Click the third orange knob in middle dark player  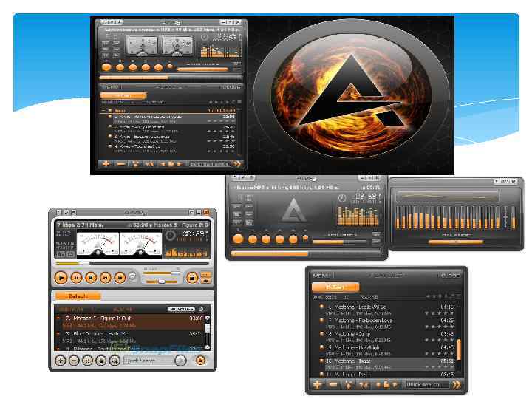[x=266, y=239]
